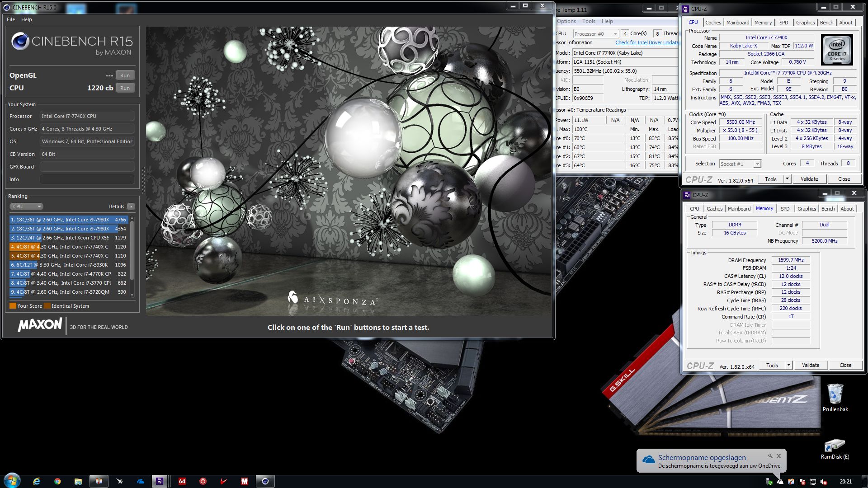The image size is (868, 488).
Task: Switch to Core Temp taskbar button
Action: pos(99,481)
